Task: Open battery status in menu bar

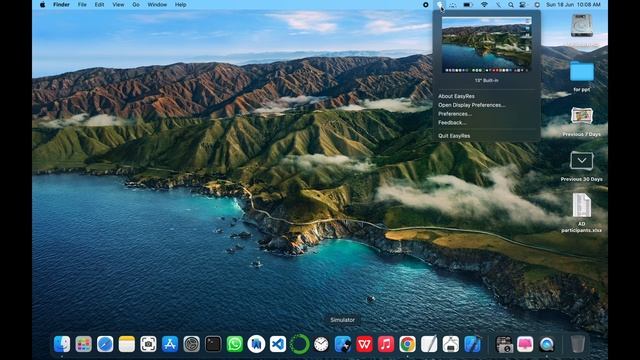Action: coord(468,4)
